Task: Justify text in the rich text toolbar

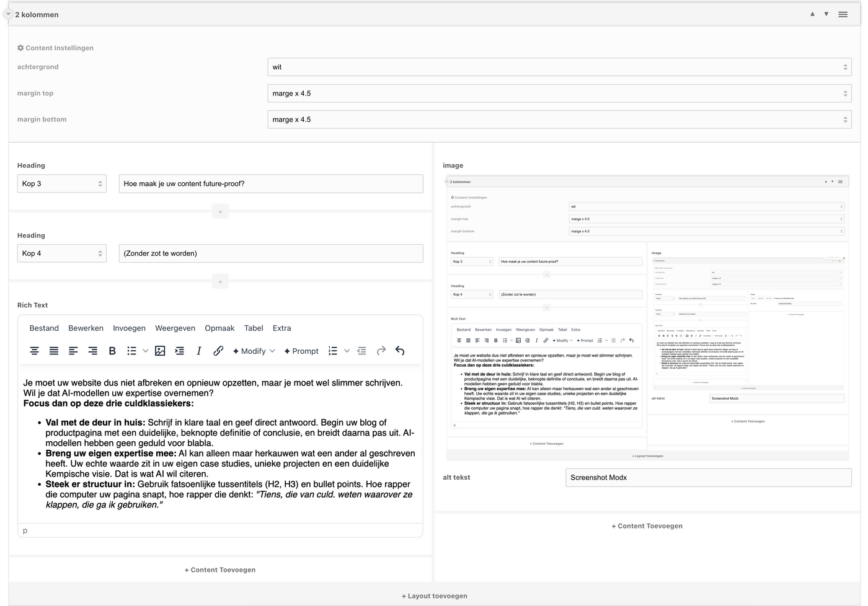Action: [x=54, y=351]
